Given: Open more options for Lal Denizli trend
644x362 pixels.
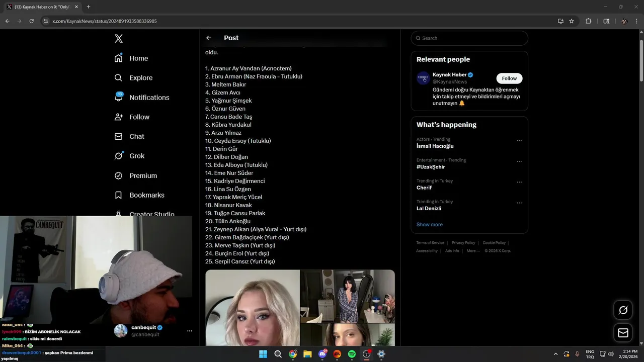Looking at the screenshot, I should point(519,203).
